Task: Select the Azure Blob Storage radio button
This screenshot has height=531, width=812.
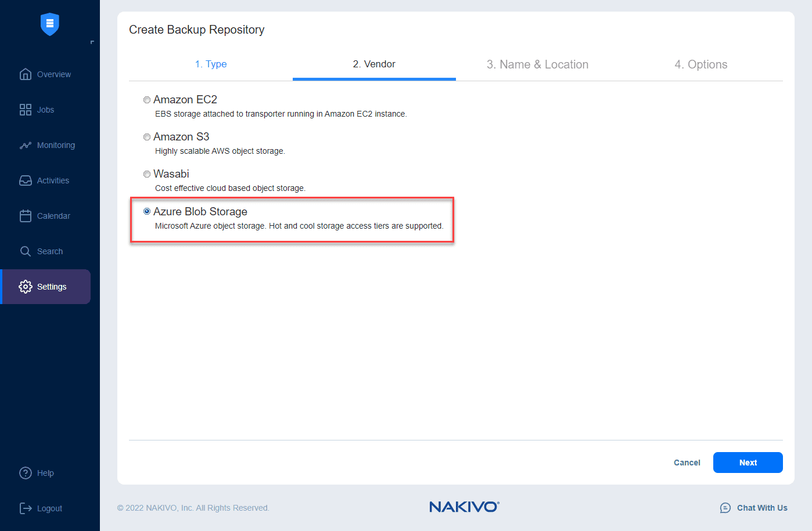Action: pyautogui.click(x=147, y=211)
